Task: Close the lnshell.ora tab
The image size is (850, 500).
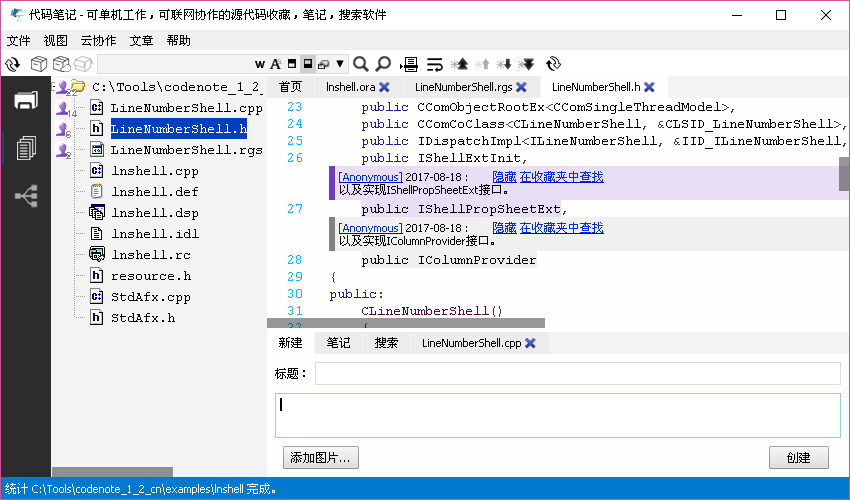Action: (384, 87)
